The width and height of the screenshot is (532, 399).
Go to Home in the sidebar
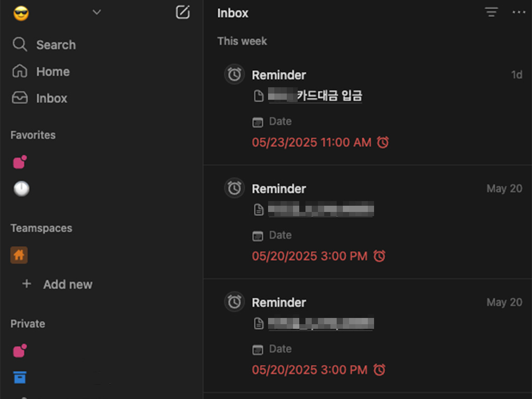tap(41, 72)
